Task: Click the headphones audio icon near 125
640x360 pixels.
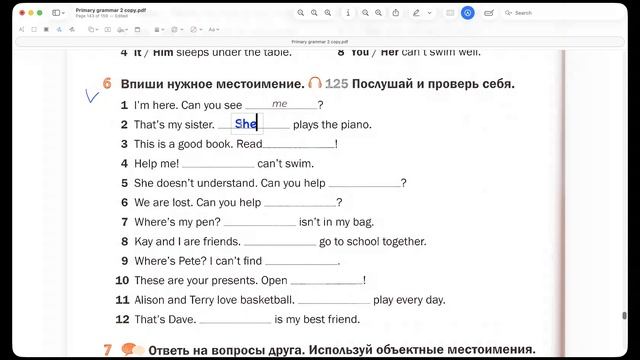Action: click(x=315, y=83)
